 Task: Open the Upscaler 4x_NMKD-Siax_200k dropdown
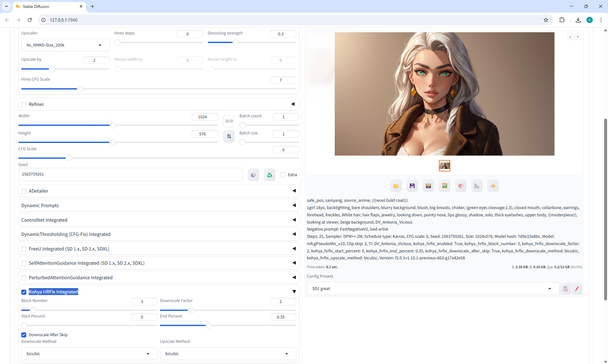[x=65, y=45]
